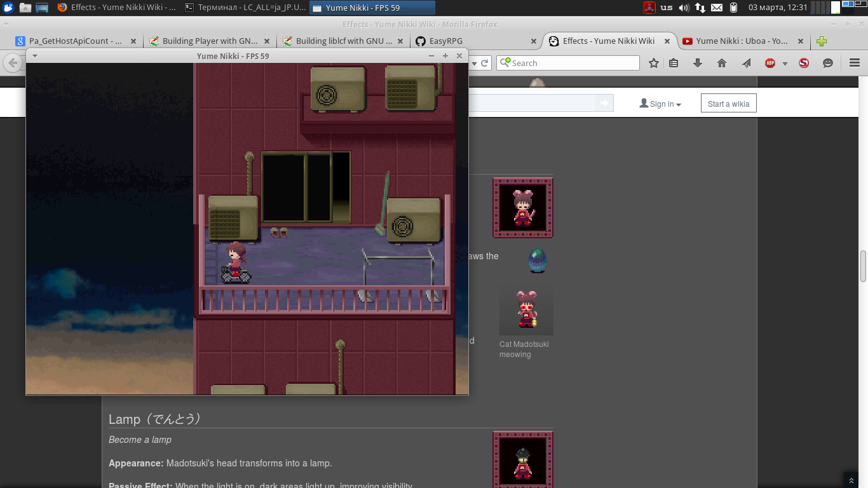Go back with Firefox back arrow
Screen dimensions: 868x488
tap(13, 63)
